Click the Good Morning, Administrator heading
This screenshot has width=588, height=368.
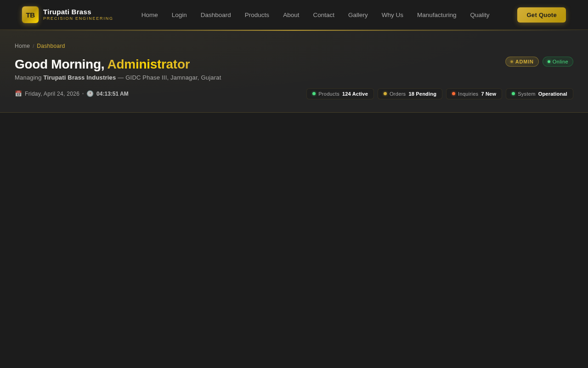[x=102, y=64]
